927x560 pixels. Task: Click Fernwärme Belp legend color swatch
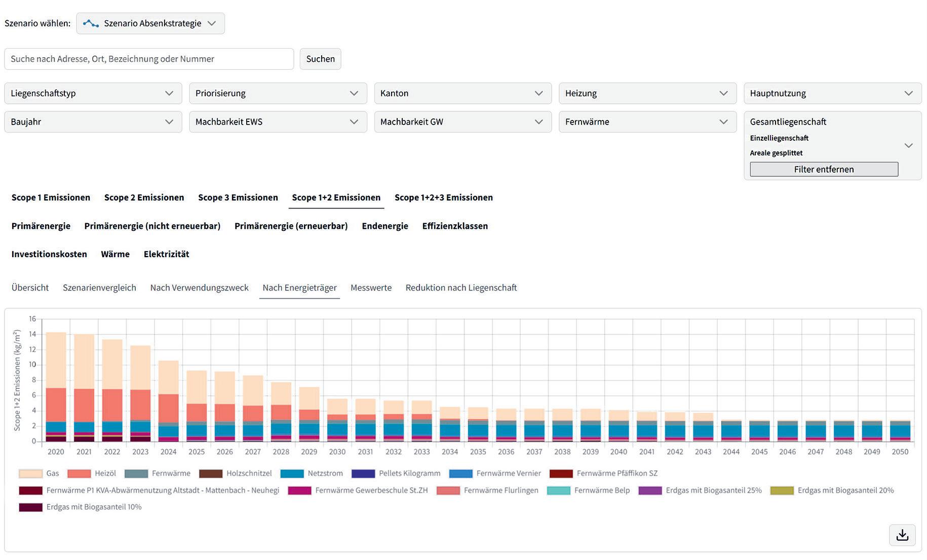(x=559, y=490)
